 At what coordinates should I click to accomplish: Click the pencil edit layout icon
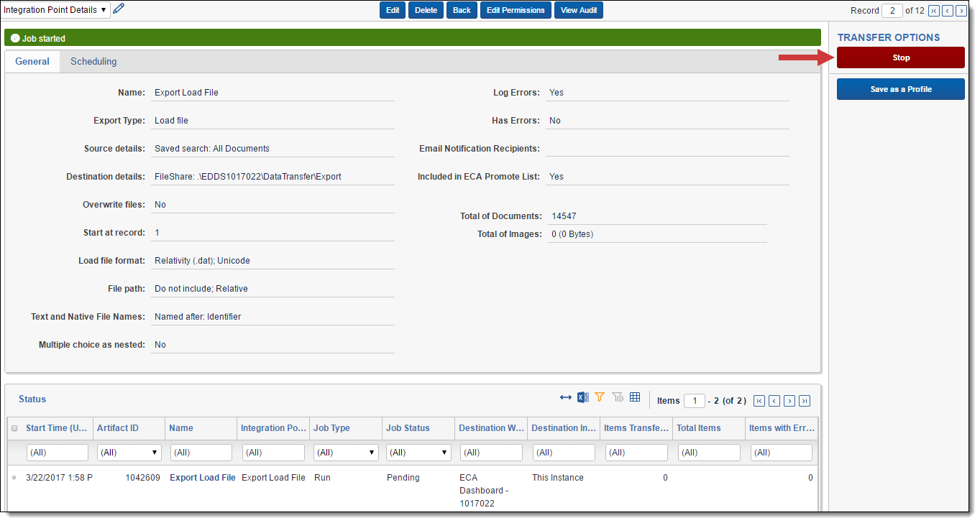point(119,9)
